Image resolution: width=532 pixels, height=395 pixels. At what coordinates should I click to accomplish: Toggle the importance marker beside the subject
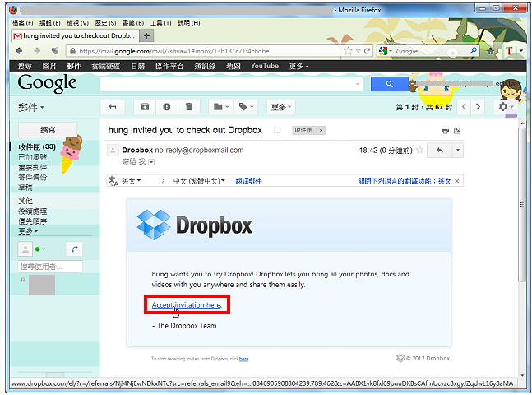pyautogui.click(x=277, y=130)
